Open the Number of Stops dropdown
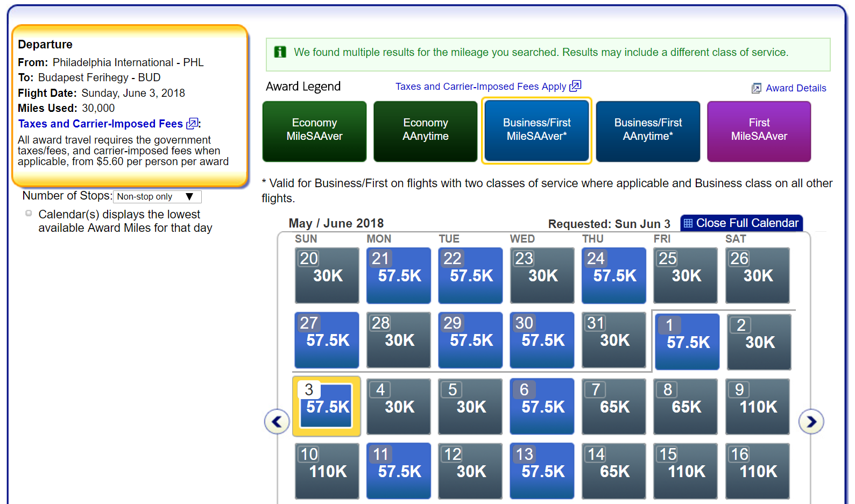 point(157,197)
